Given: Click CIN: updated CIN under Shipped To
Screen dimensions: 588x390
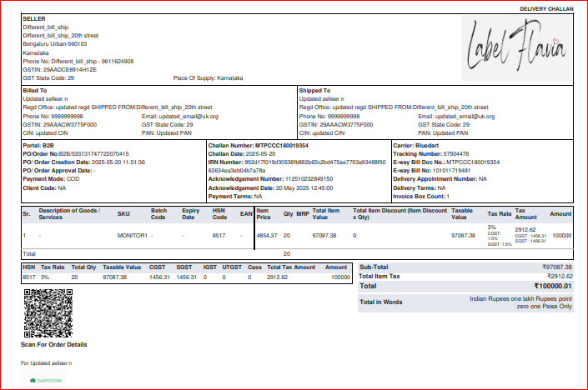Looking at the screenshot, I should 322,133.
